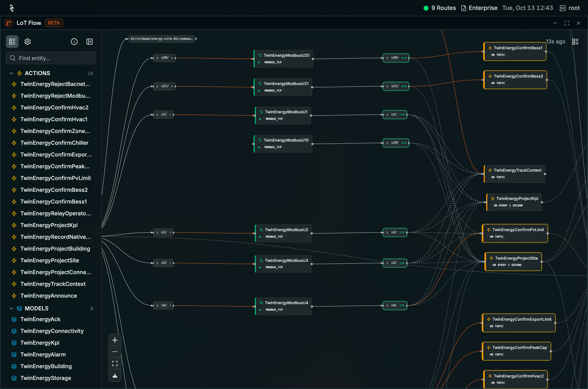The height and width of the screenshot is (389, 588).
Task: Open the root server menu
Action: pos(570,8)
